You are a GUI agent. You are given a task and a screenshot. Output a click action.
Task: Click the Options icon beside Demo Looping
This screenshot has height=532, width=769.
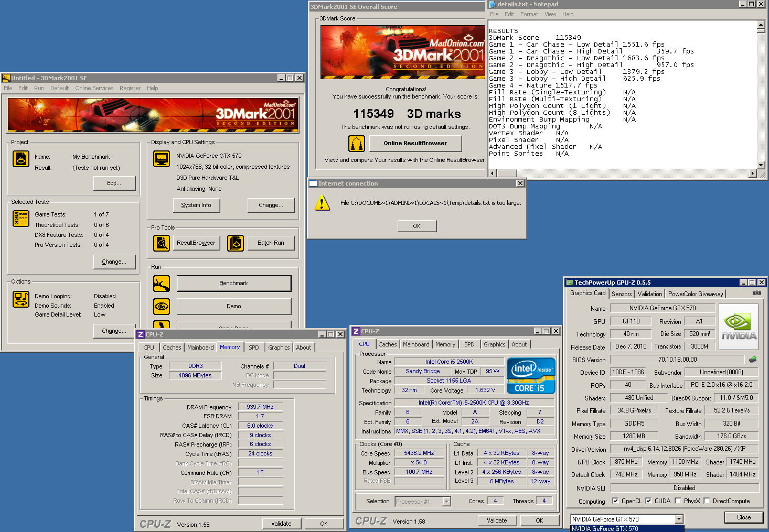click(x=21, y=299)
